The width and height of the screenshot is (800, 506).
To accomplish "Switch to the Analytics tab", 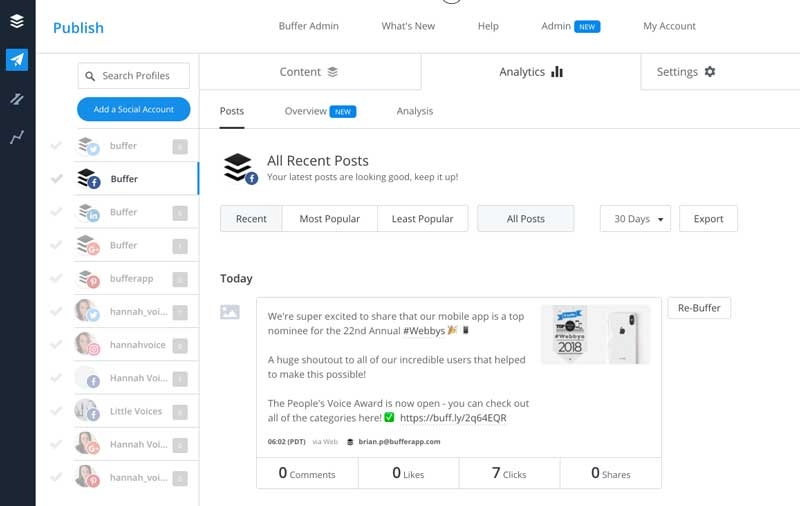I will [531, 72].
